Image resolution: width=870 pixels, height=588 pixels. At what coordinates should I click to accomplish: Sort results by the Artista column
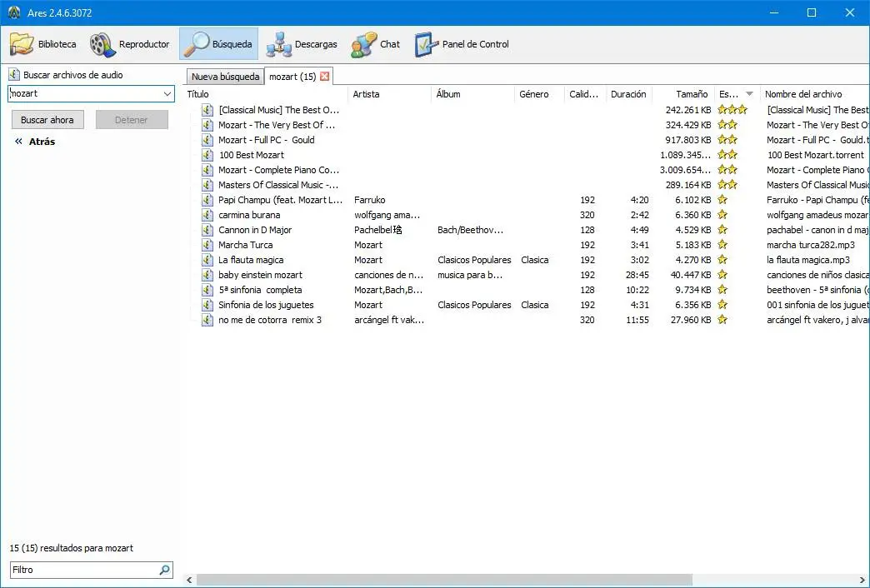pos(389,94)
